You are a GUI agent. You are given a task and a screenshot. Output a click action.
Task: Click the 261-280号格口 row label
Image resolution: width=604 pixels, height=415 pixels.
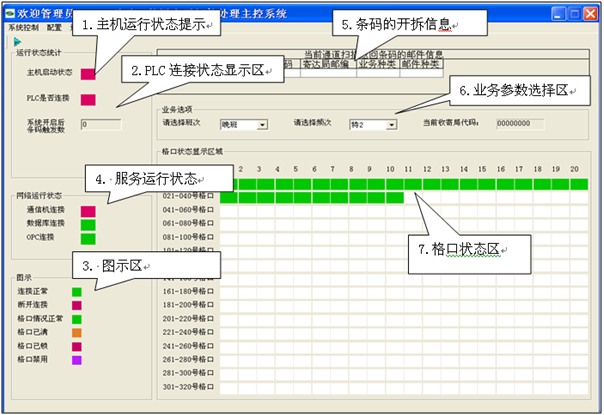coord(188,360)
